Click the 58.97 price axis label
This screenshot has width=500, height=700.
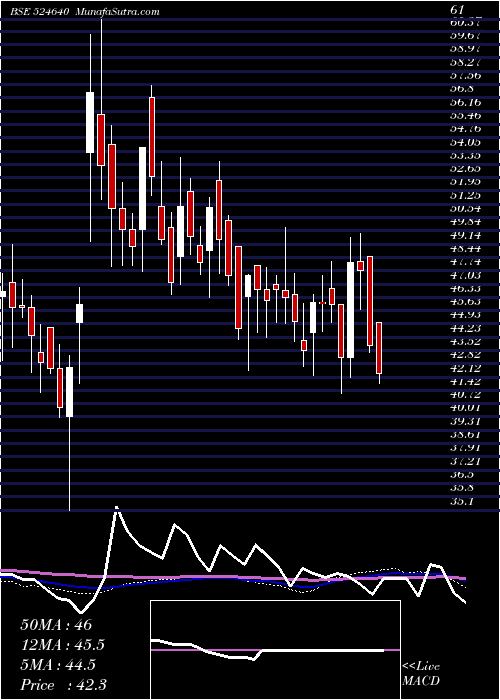[466, 47]
